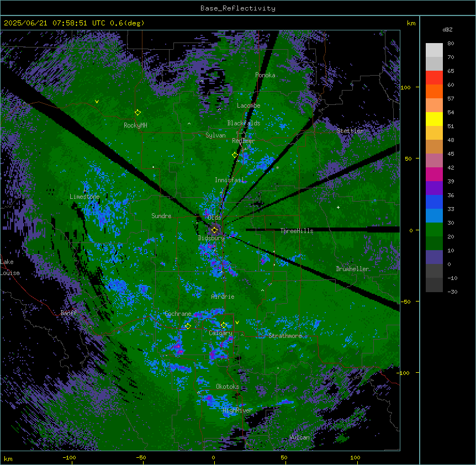Click the km unit label at bottom left
The width and height of the screenshot is (476, 465).
8,459
